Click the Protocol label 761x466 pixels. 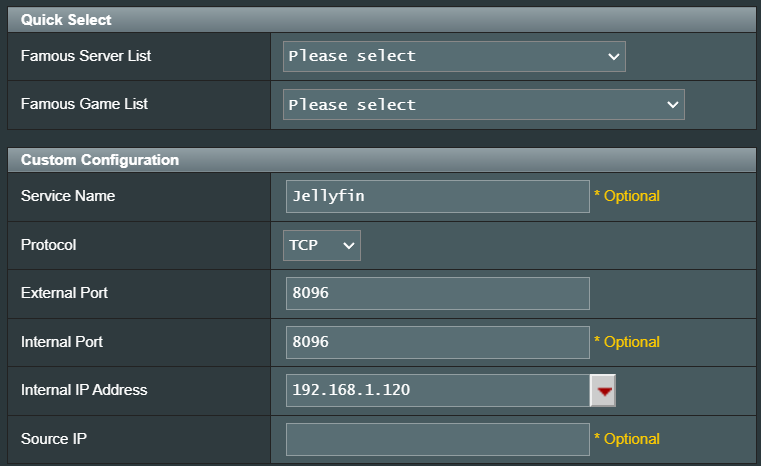coord(48,245)
